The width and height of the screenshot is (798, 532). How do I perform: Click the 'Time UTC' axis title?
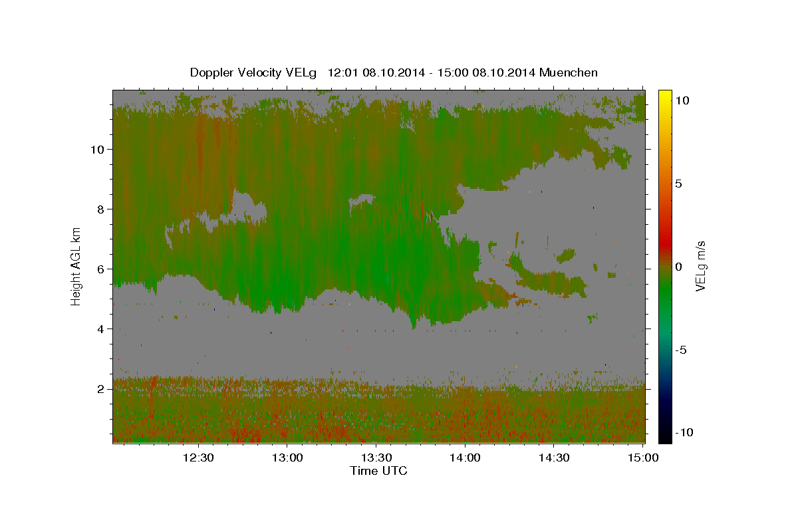[378, 471]
